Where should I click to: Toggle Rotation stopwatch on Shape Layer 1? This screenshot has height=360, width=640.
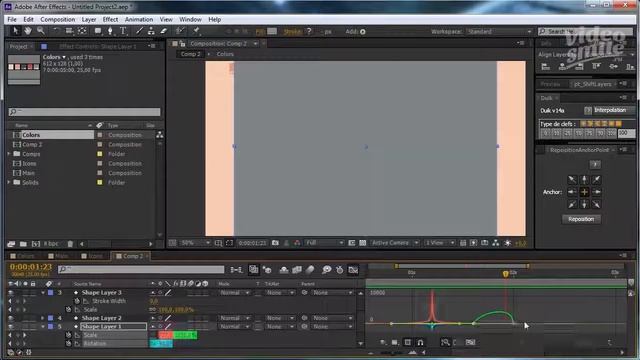pyautogui.click(x=69, y=344)
